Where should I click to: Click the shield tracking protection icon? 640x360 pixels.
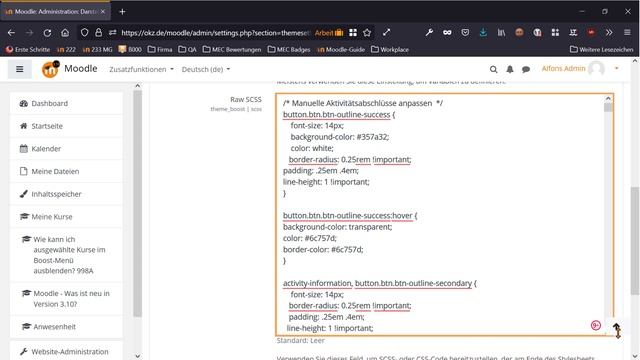click(84, 33)
